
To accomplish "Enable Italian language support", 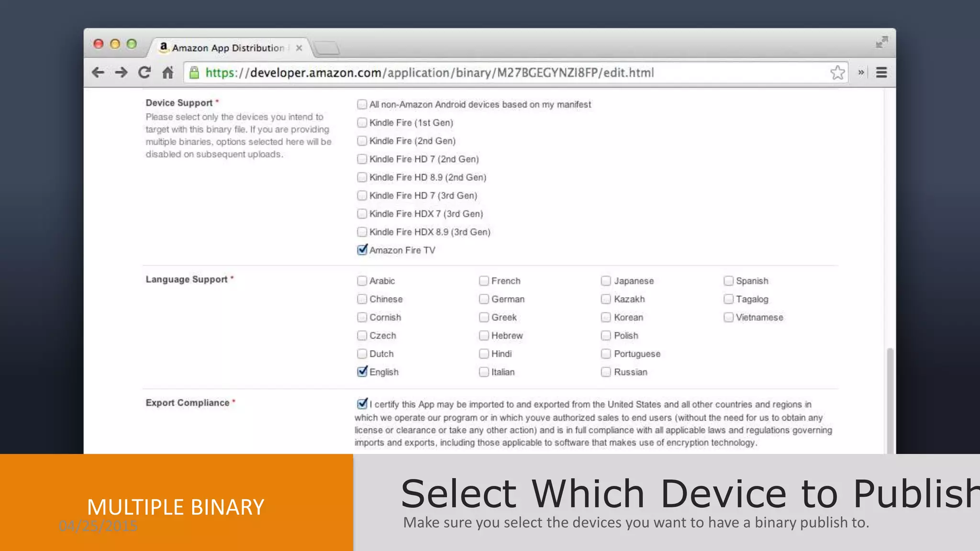I will [x=484, y=372].
